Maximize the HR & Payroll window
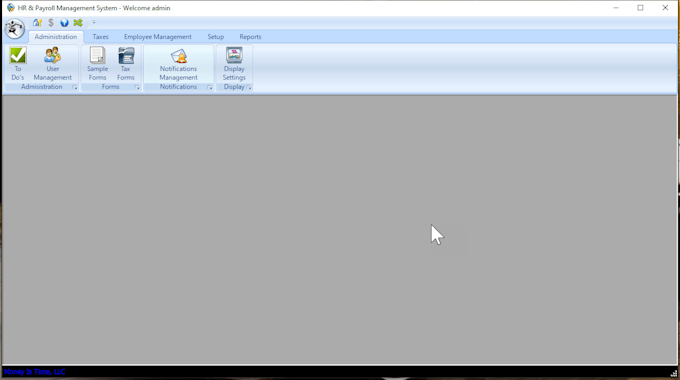 (x=640, y=8)
